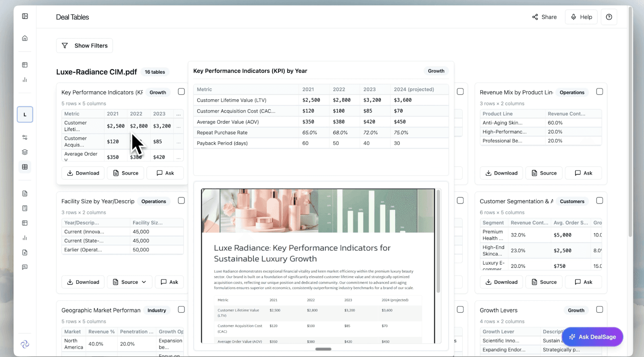Click Ask speech bubble on Facility Size card

[164, 282]
